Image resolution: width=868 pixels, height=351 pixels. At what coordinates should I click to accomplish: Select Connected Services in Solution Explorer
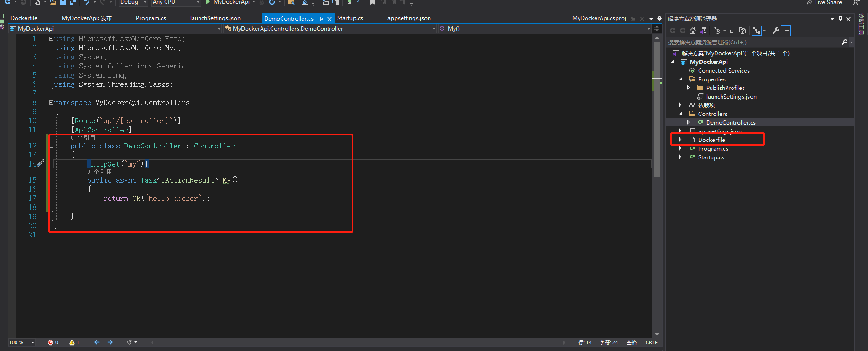pyautogui.click(x=724, y=70)
